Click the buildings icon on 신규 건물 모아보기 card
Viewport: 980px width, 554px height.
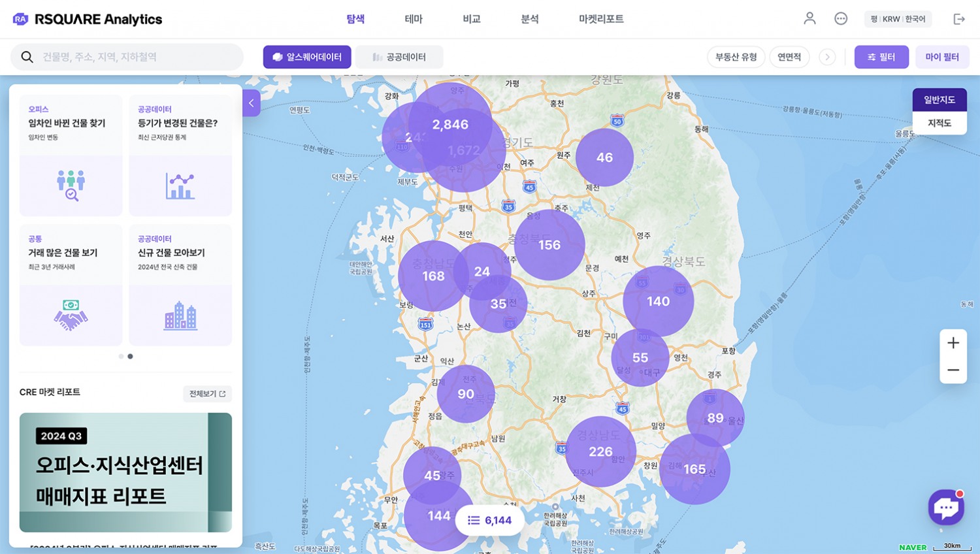[180, 315]
